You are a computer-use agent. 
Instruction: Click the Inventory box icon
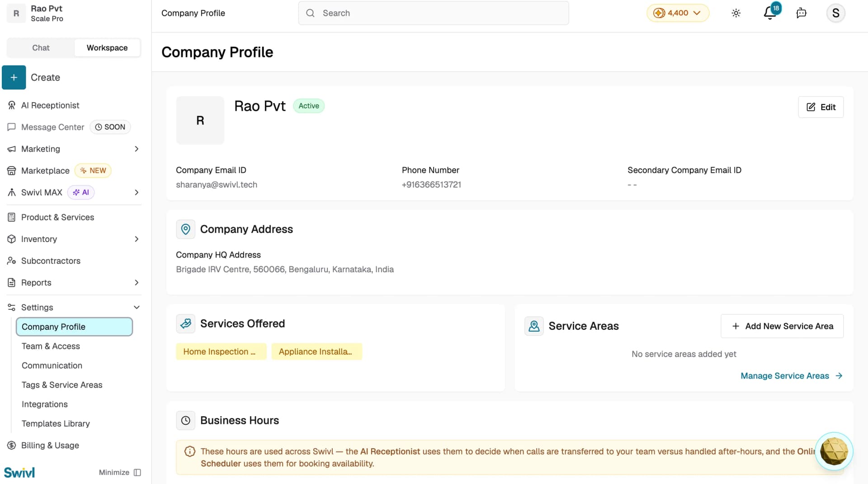click(12, 239)
